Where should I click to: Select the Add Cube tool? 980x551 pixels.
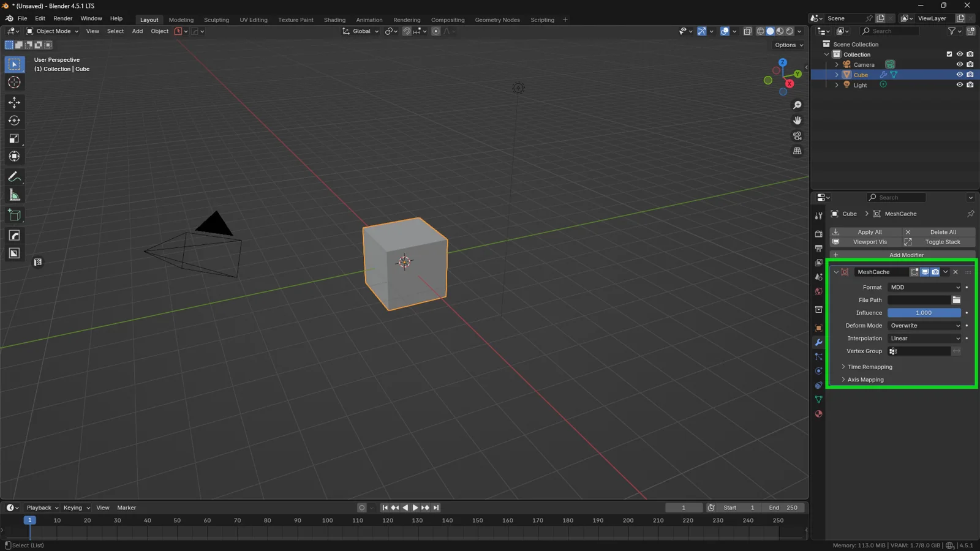coord(14,215)
